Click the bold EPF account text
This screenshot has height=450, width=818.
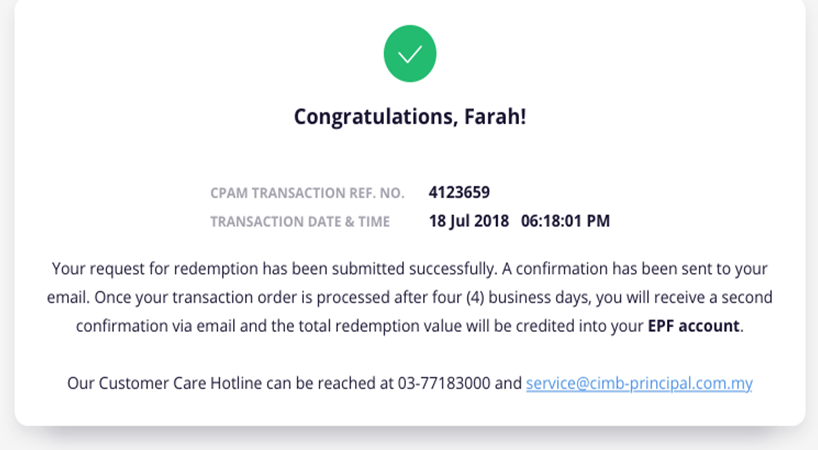693,326
